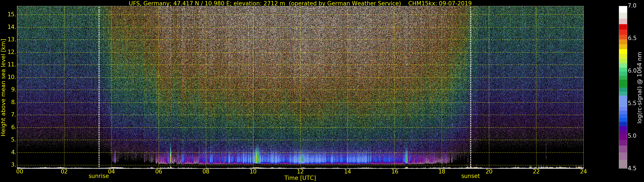This screenshot has height=182, width=644.
Task: Click the "7.0" colorbar value
Action: (x=632, y=6)
